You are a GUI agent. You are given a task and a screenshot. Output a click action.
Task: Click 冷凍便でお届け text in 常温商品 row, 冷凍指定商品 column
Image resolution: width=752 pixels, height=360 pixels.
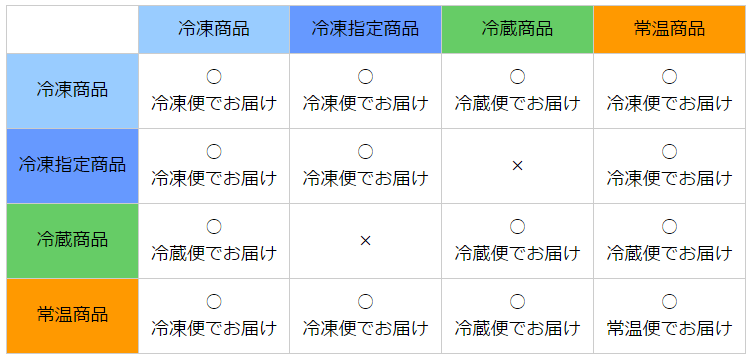coord(365,328)
